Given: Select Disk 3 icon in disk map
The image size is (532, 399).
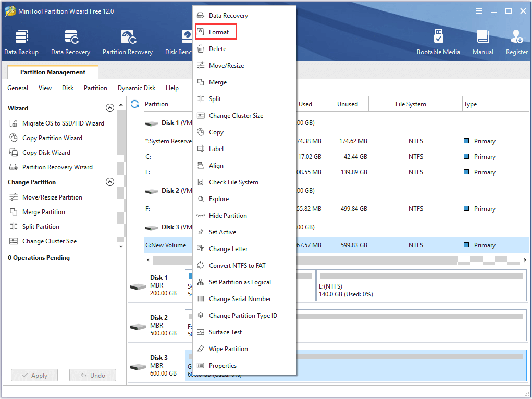Looking at the screenshot, I should [x=138, y=367].
